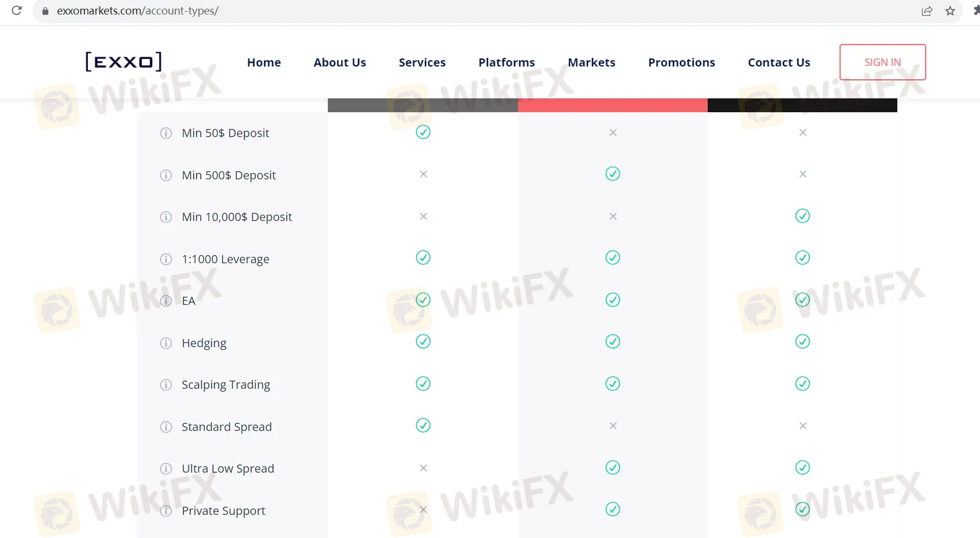Open the Platforms menu
980x538 pixels.
point(506,62)
